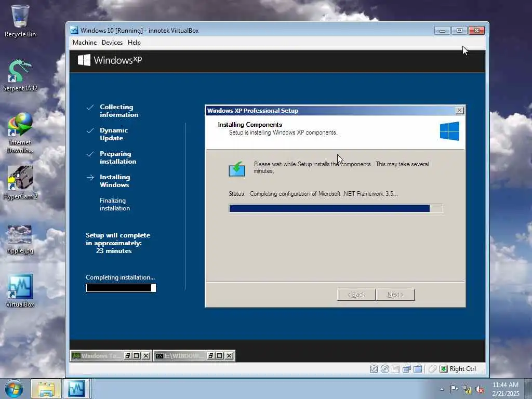The width and height of the screenshot is (532, 399).
Task: Click the Completing installation progress bar
Action: [121, 288]
